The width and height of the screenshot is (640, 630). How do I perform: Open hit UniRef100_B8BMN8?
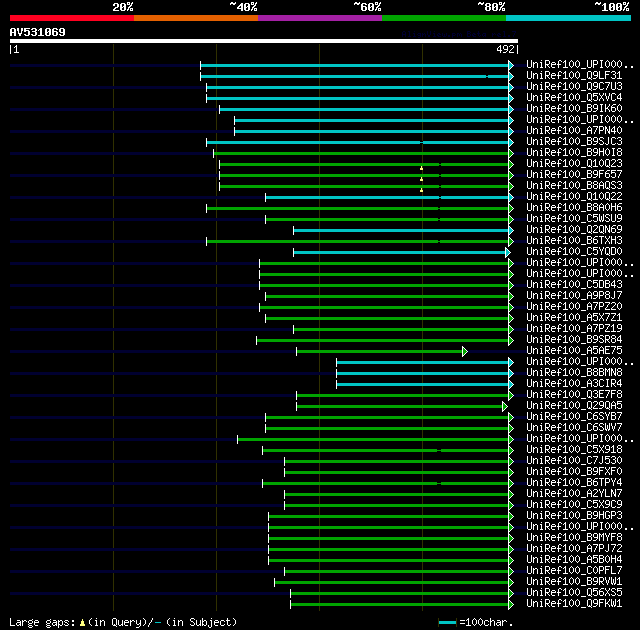tap(574, 373)
